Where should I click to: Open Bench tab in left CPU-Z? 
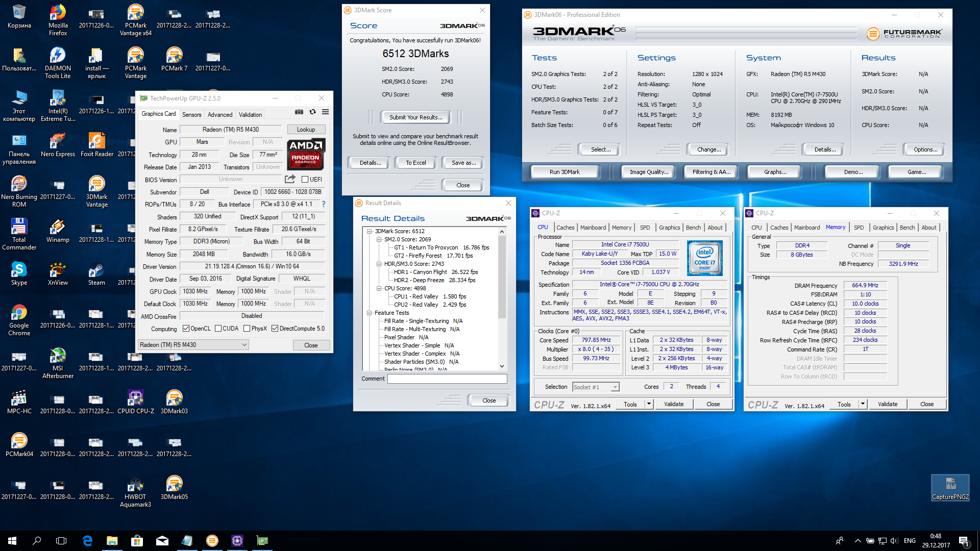click(693, 228)
